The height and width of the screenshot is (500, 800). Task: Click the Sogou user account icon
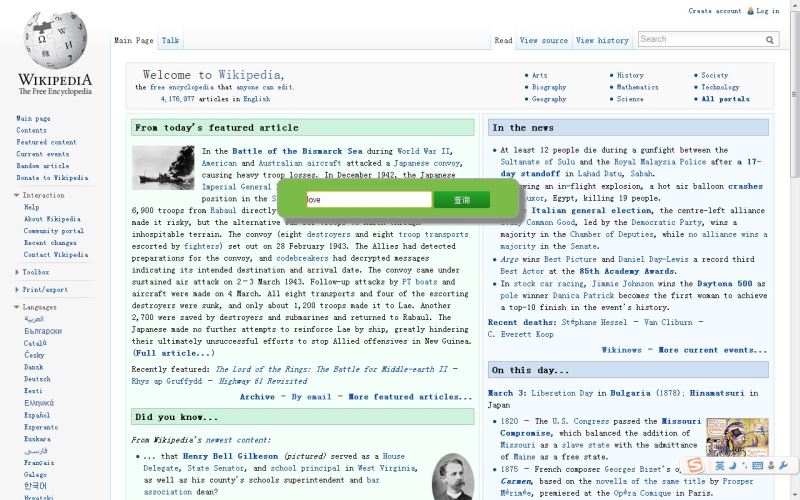pyautogui.click(x=771, y=465)
